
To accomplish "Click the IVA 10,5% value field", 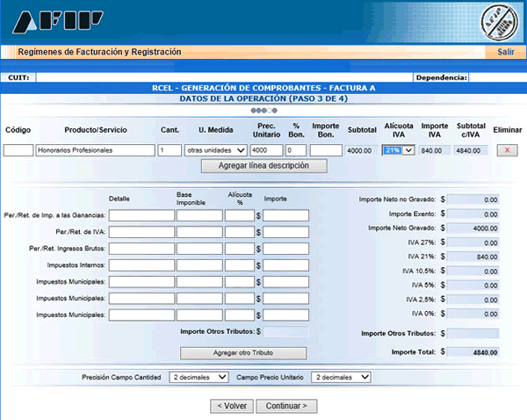I will [473, 272].
